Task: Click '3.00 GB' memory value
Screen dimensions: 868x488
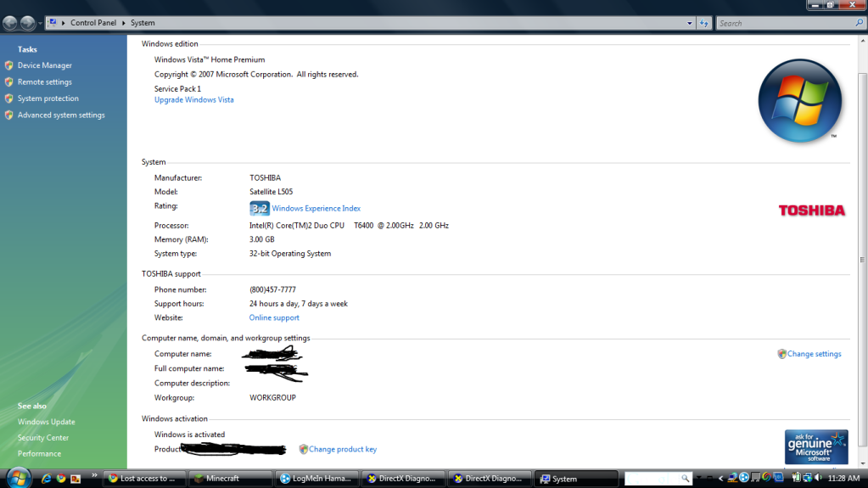Action: click(262, 239)
